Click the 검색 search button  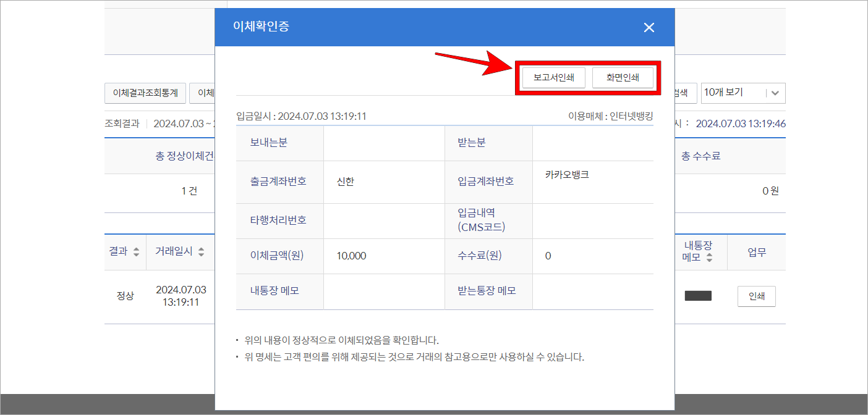(x=685, y=93)
